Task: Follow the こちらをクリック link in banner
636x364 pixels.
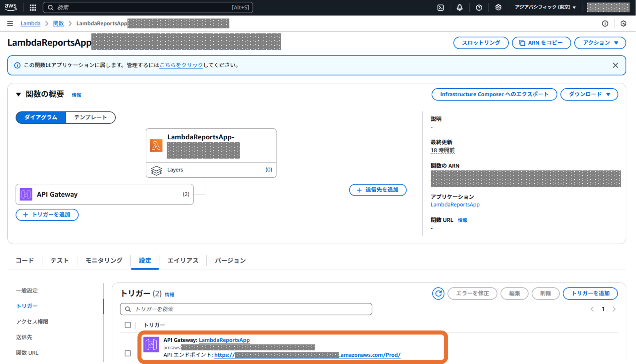Action: (181, 65)
